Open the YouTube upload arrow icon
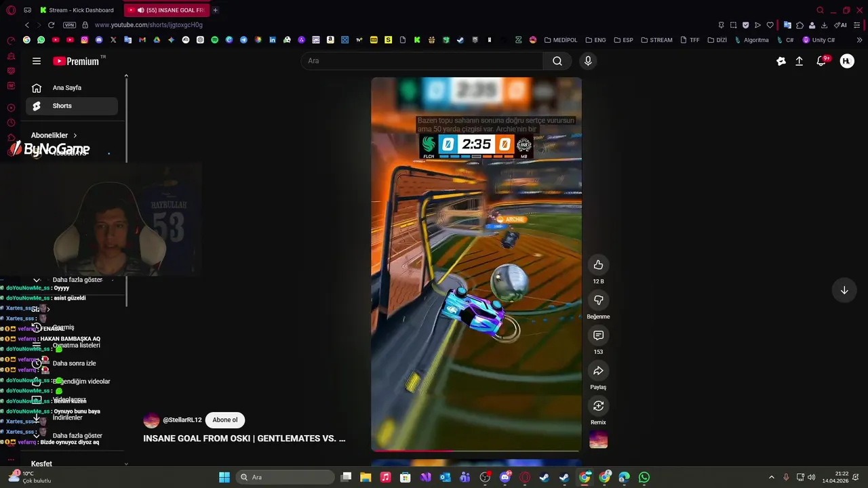This screenshot has width=868, height=488. click(800, 61)
